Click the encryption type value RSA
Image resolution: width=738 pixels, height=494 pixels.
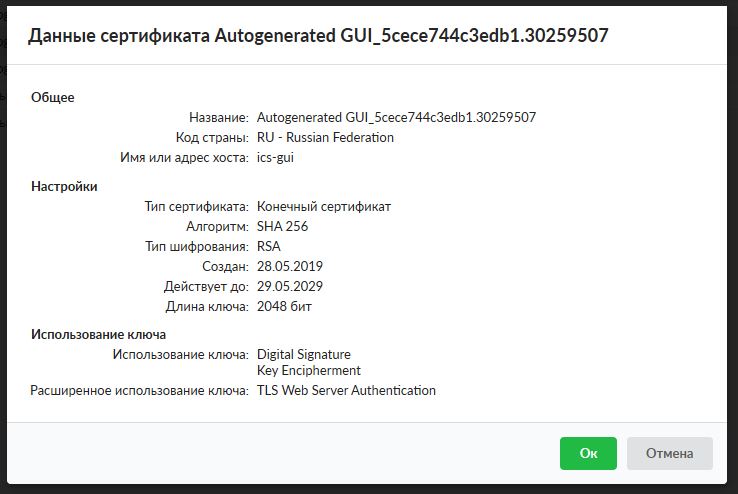(269, 246)
